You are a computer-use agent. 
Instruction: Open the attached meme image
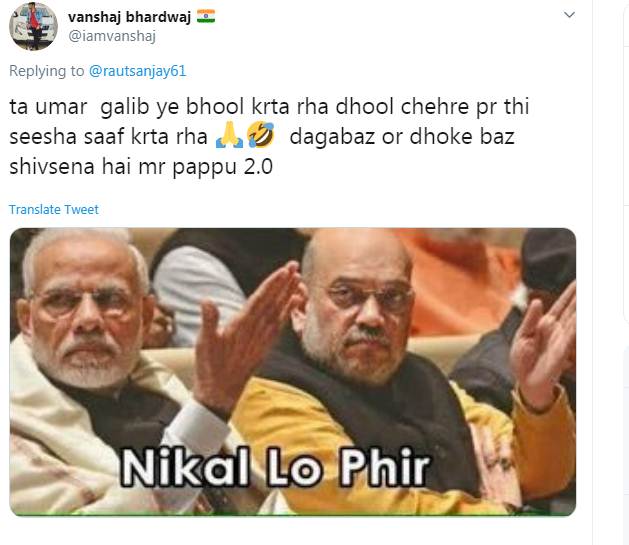pyautogui.click(x=293, y=372)
